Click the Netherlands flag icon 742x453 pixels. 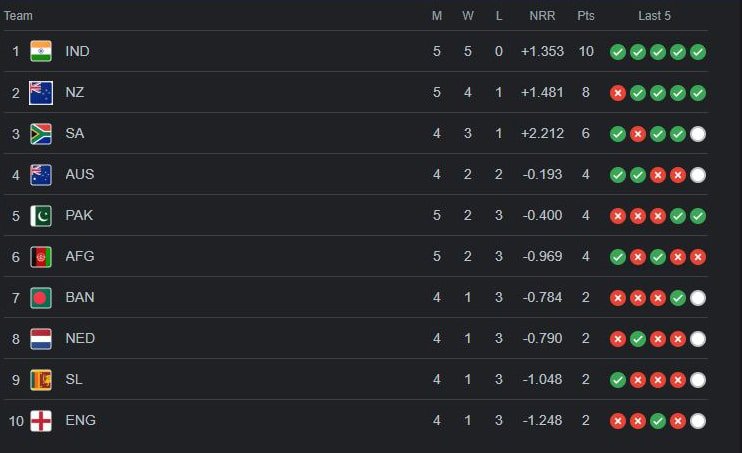pyautogui.click(x=41, y=338)
